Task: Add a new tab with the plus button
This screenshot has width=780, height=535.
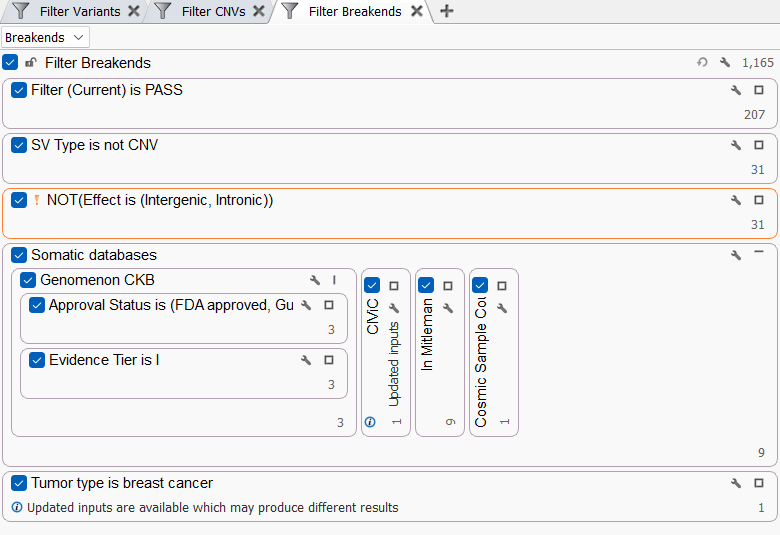Action: tap(447, 12)
